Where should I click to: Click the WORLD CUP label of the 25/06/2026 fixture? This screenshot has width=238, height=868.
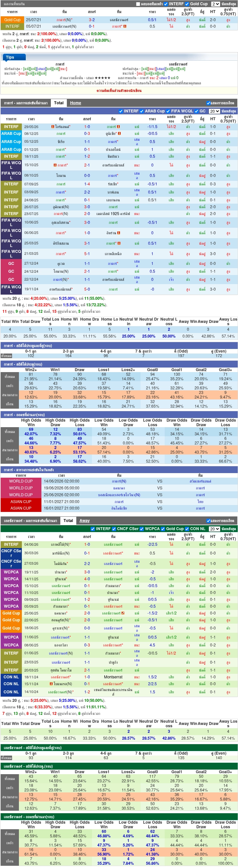pyautogui.click(x=21, y=495)
